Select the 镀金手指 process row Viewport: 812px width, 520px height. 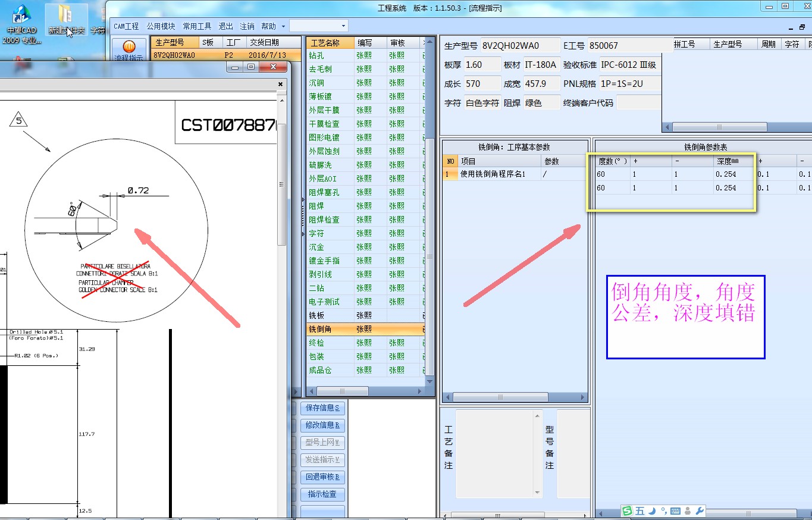pyautogui.click(x=365, y=260)
